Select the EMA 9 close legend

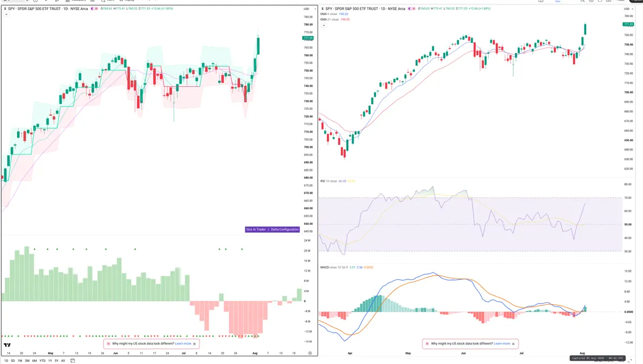click(x=329, y=14)
